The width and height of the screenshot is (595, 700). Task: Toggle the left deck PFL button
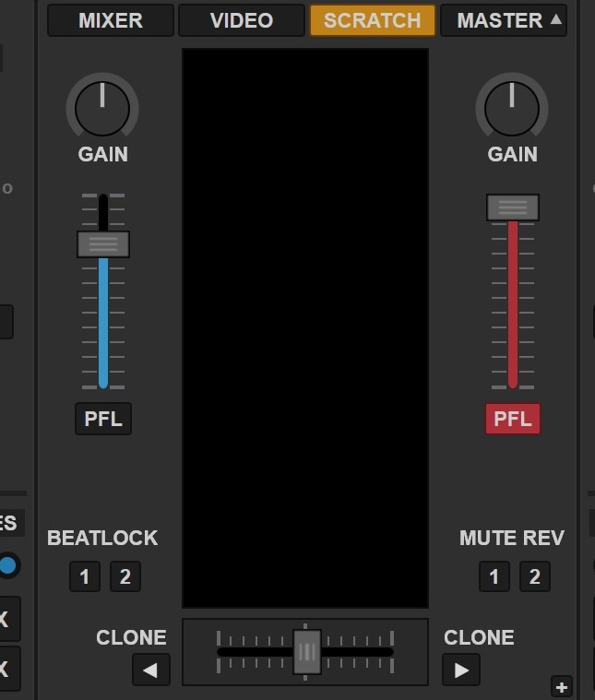[103, 419]
